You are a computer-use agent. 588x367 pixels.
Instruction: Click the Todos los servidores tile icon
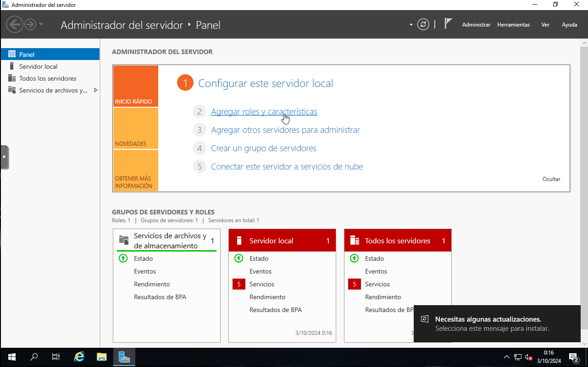click(x=355, y=241)
